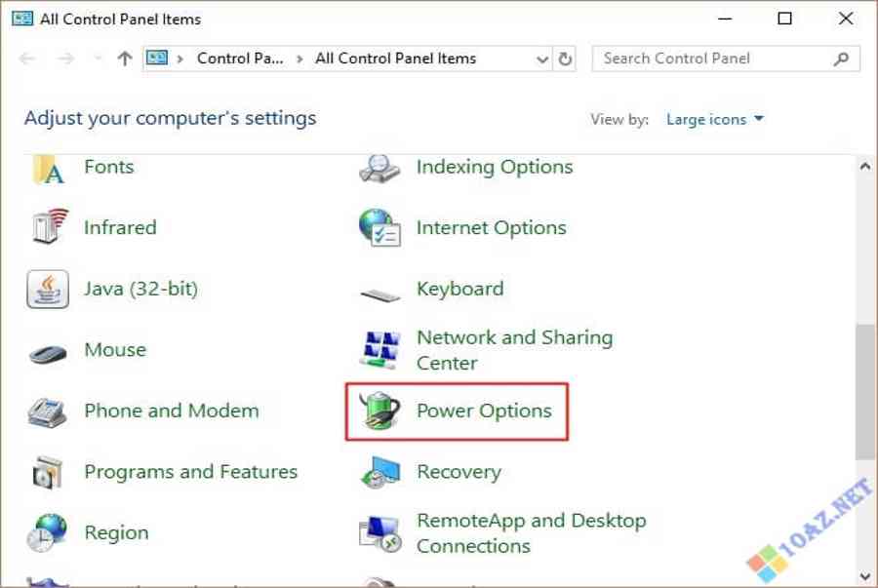The image size is (878, 588).
Task: Open the Mouse link
Action: point(115,350)
